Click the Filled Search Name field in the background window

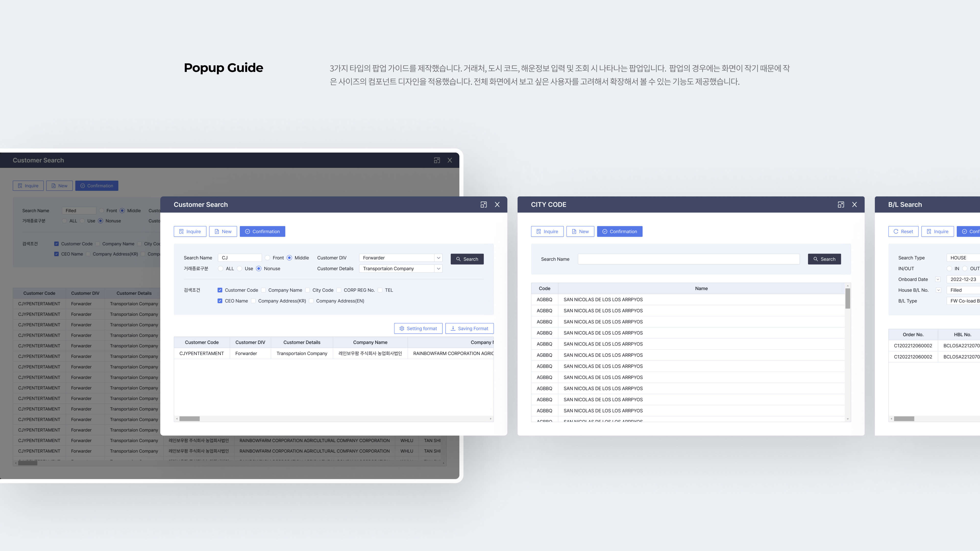[x=79, y=211]
